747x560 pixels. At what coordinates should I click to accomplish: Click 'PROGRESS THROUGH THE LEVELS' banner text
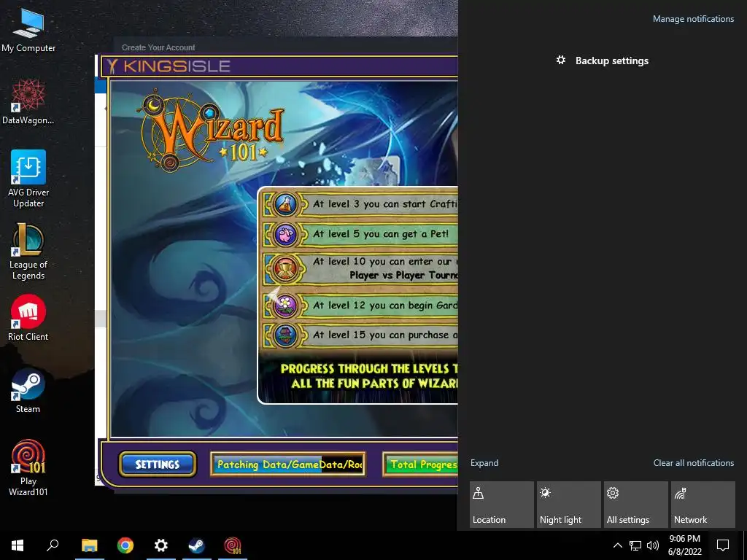369,368
